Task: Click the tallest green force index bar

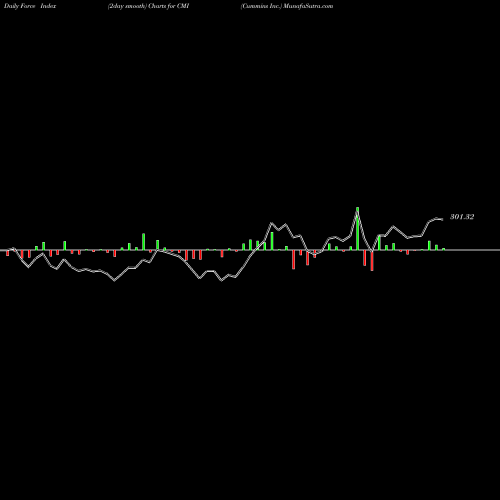Action: click(x=357, y=228)
